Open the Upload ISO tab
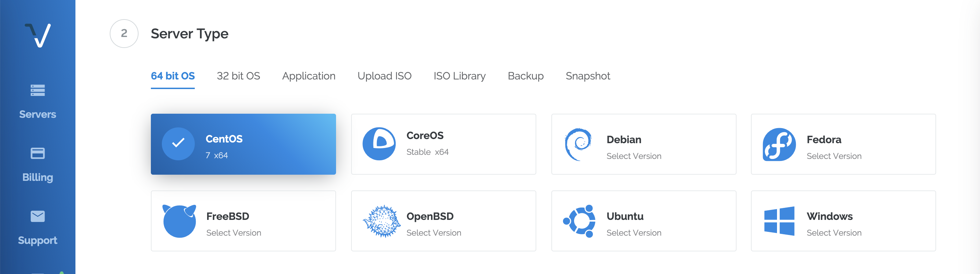The image size is (980, 274). [385, 76]
